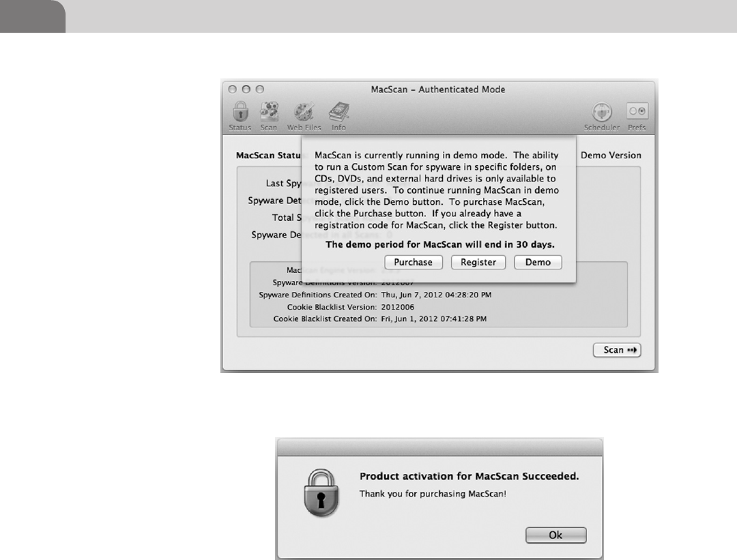
Task: Click 'Cookie Blacklist Created On:' label
Action: click(x=325, y=319)
